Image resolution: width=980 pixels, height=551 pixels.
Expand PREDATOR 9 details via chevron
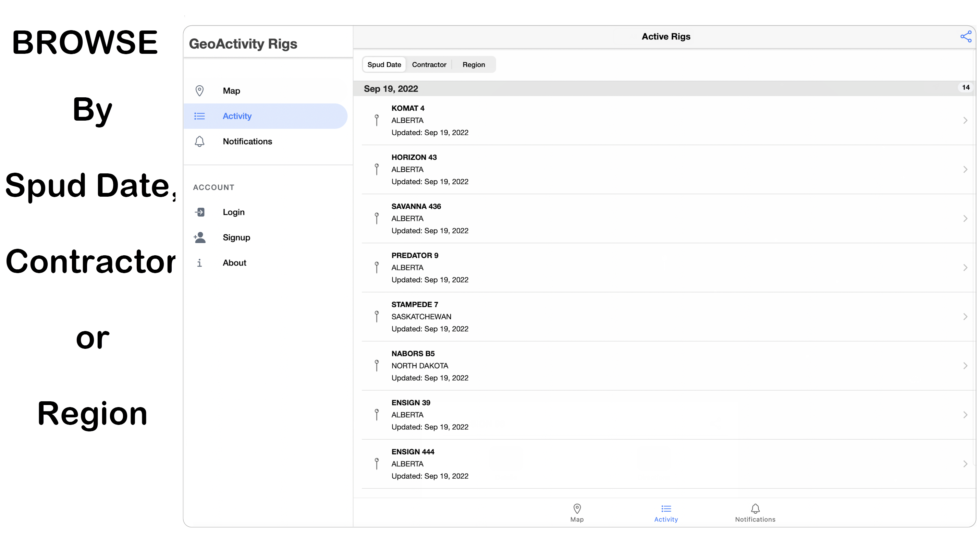click(965, 268)
